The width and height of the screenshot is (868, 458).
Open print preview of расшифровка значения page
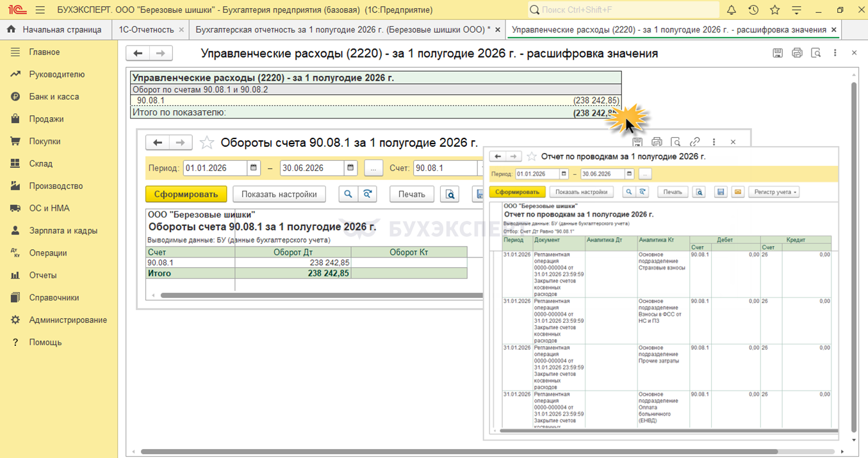coord(815,53)
